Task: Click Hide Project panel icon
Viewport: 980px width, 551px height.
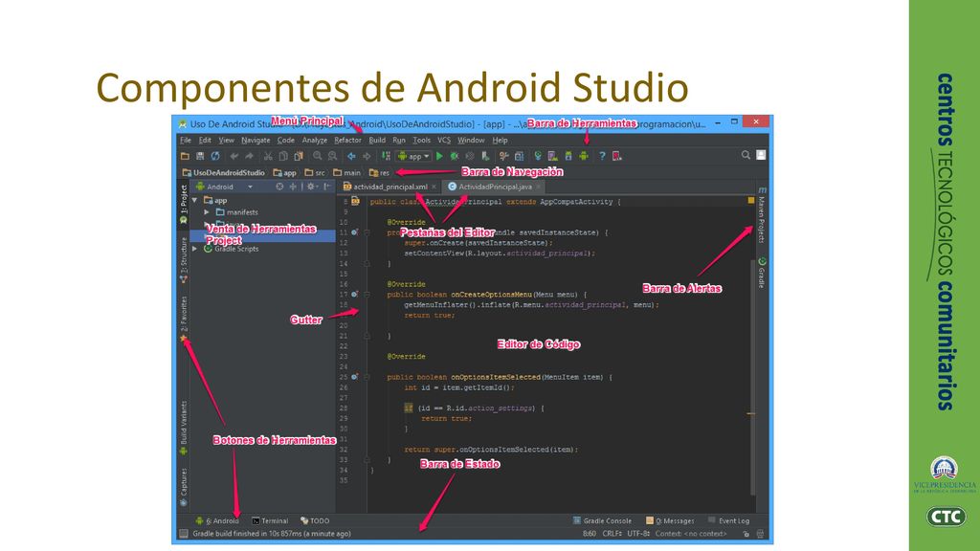Action: 327,187
